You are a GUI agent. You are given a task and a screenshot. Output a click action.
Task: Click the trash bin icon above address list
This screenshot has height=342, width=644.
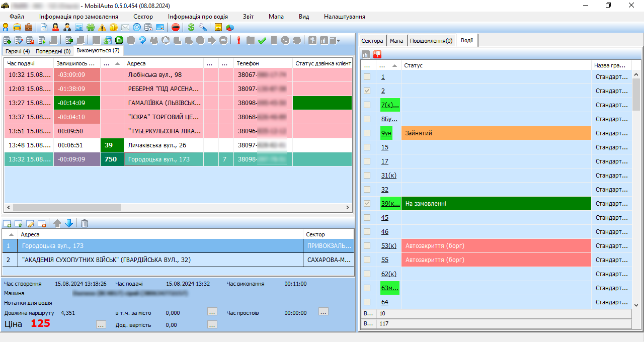[x=85, y=223]
